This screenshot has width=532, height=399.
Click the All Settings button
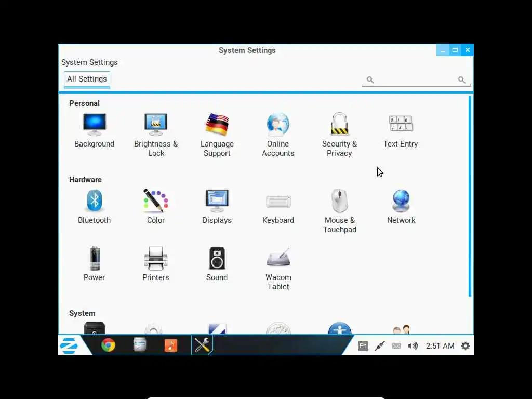pyautogui.click(x=87, y=79)
